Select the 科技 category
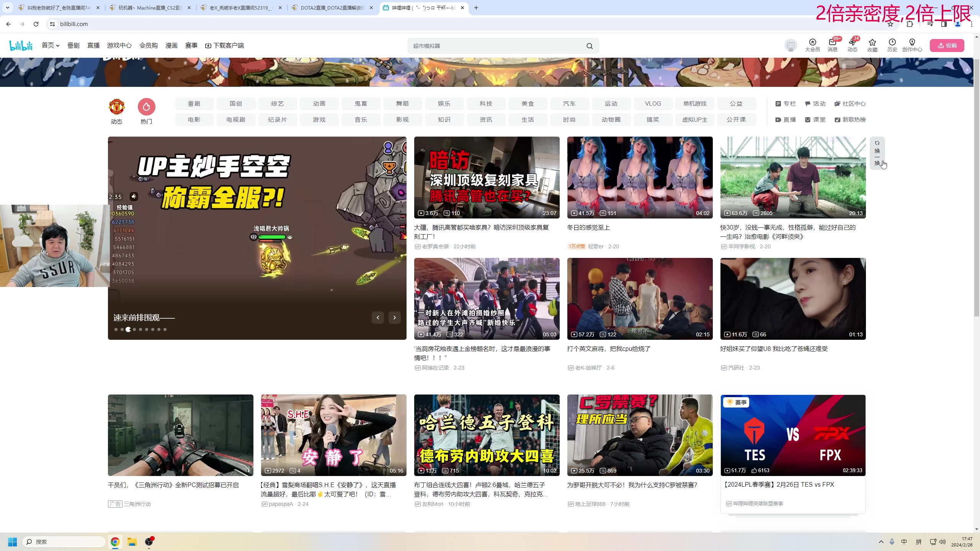Screen dimensions: 980x551 click(x=486, y=104)
